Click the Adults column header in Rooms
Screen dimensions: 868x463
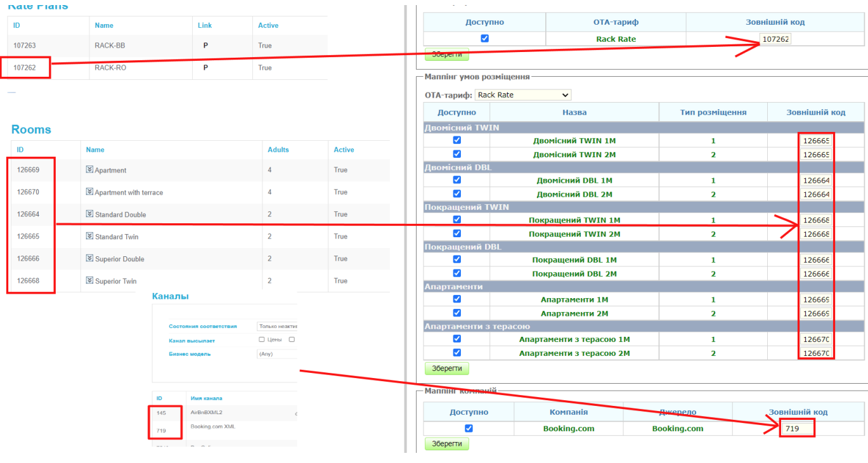tap(278, 150)
